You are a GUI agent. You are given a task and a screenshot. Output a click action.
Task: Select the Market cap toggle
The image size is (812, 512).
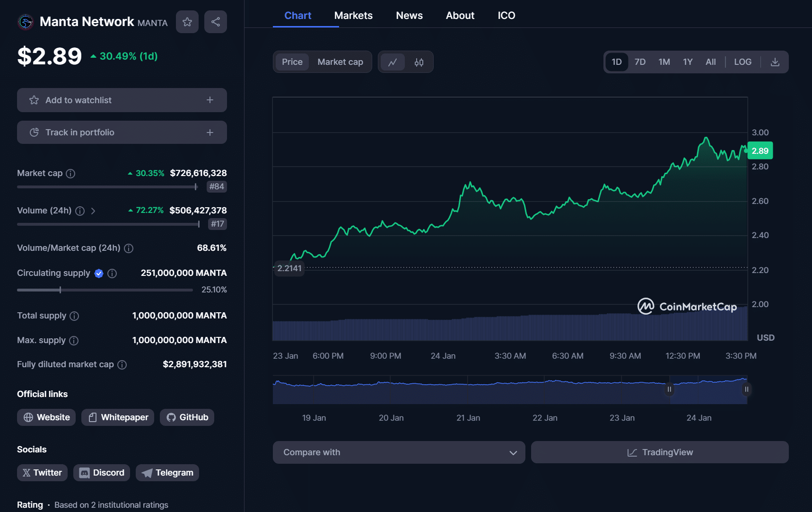coord(341,62)
